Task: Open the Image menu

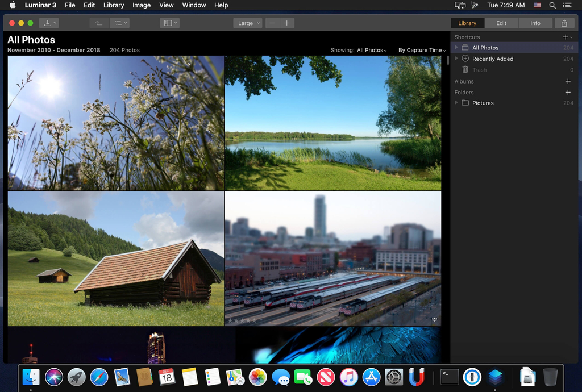Action: [x=142, y=5]
